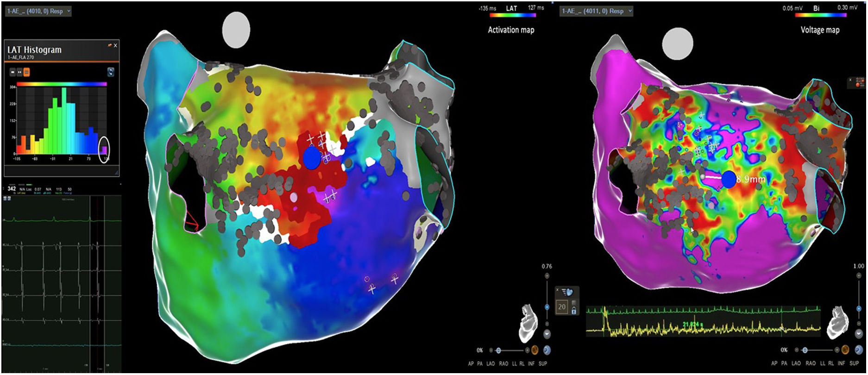This screenshot has height=375, width=868.
Task: Toggle the blue padlock lock icon
Action: [574, 310]
